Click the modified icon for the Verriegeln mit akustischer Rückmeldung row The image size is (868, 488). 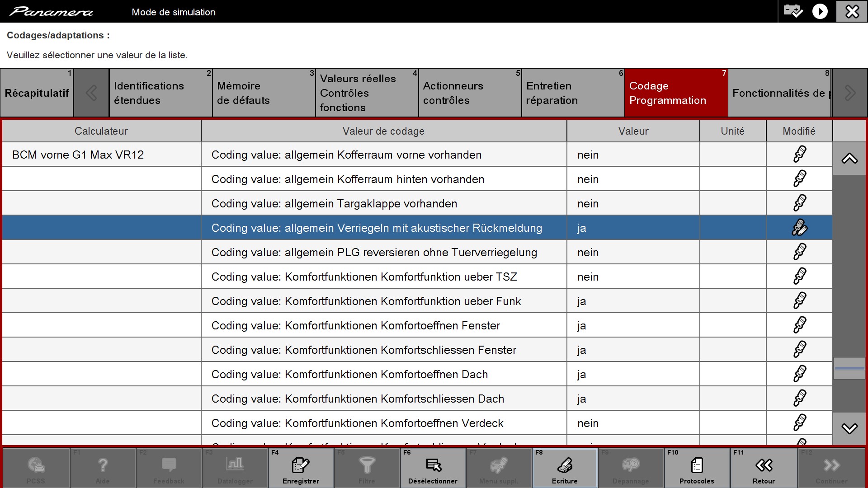tap(799, 228)
